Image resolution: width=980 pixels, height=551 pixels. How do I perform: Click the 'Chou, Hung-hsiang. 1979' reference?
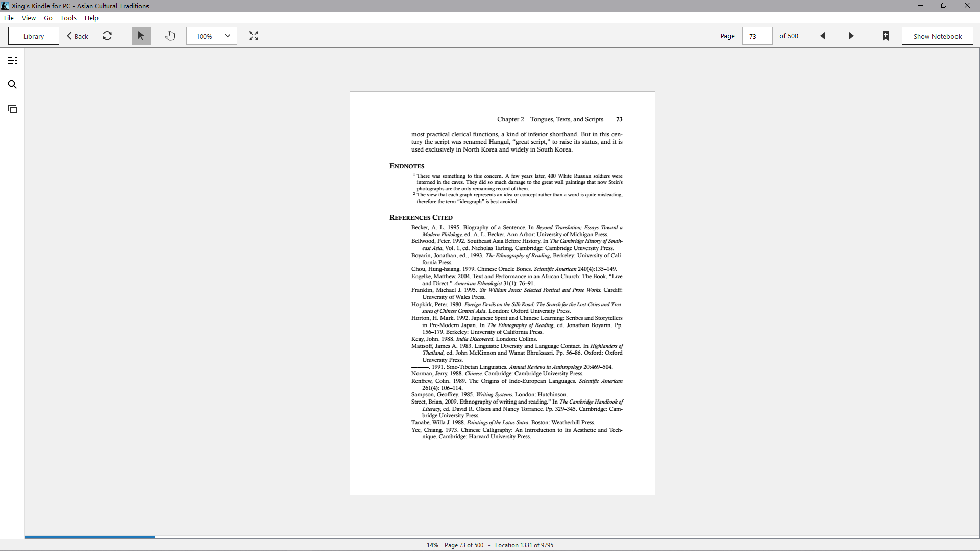(514, 269)
